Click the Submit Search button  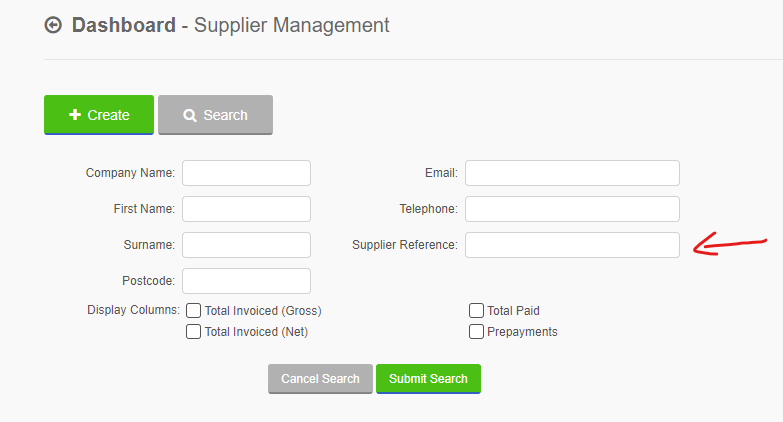(x=428, y=379)
